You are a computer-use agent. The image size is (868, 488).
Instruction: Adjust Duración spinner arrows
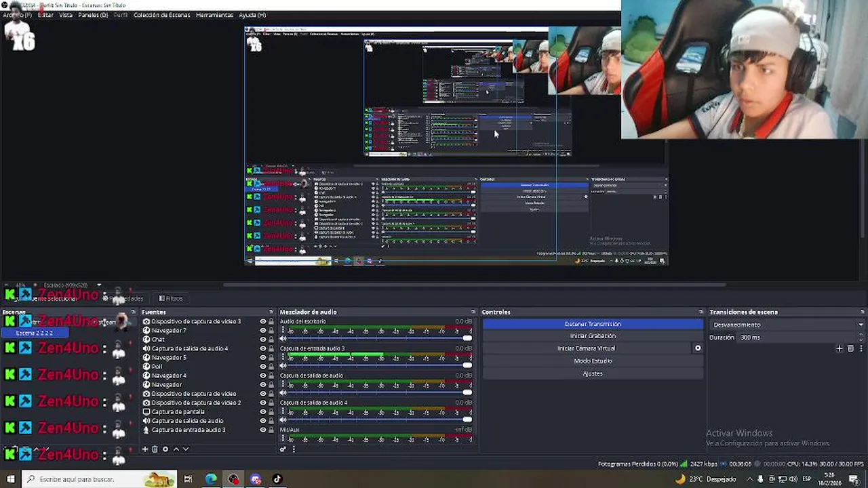pos(861,337)
